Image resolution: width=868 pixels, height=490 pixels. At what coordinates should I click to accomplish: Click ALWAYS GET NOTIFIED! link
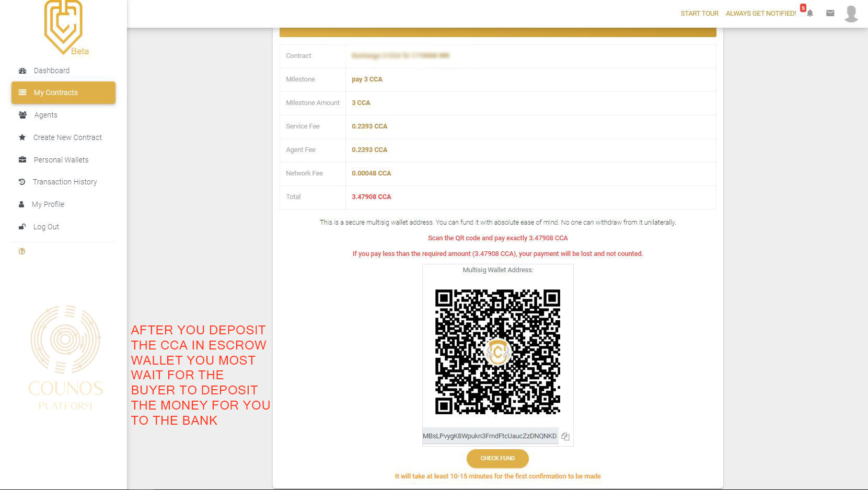(761, 14)
